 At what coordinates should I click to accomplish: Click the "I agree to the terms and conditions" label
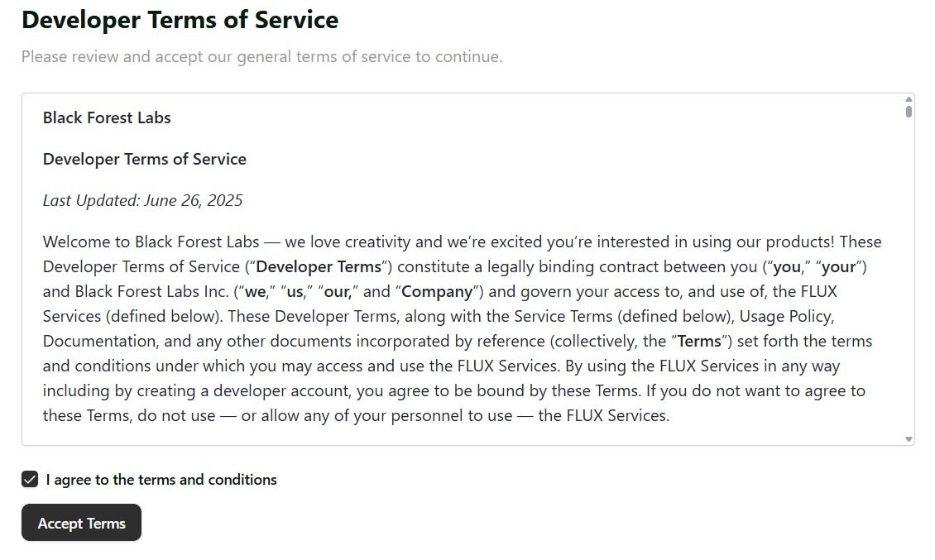[x=161, y=480]
